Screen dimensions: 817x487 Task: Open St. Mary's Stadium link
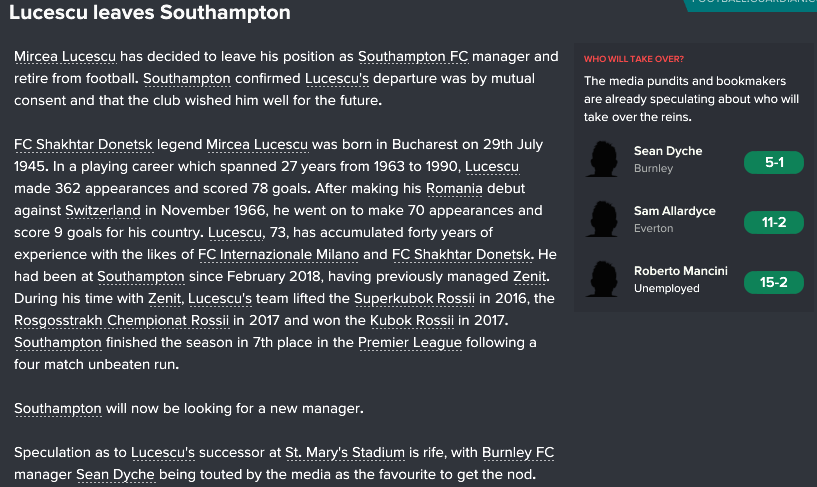(x=345, y=452)
